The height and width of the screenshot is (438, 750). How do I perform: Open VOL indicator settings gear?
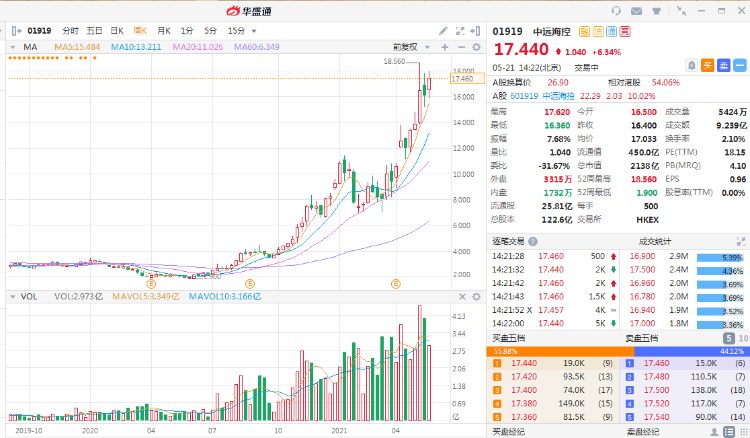476,296
